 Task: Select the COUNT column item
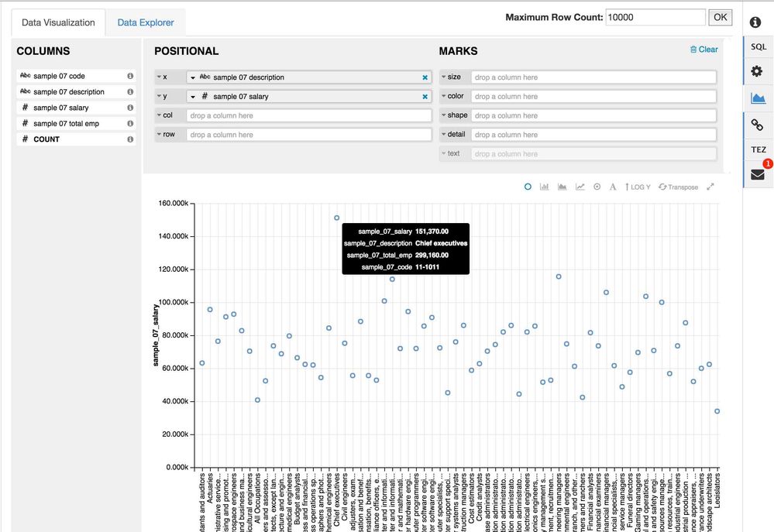76,139
